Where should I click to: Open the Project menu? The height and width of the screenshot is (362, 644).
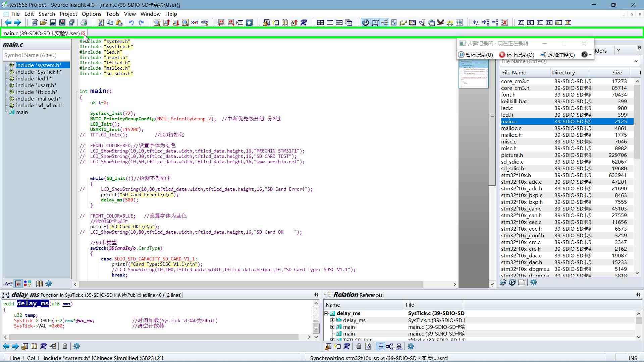[68, 14]
